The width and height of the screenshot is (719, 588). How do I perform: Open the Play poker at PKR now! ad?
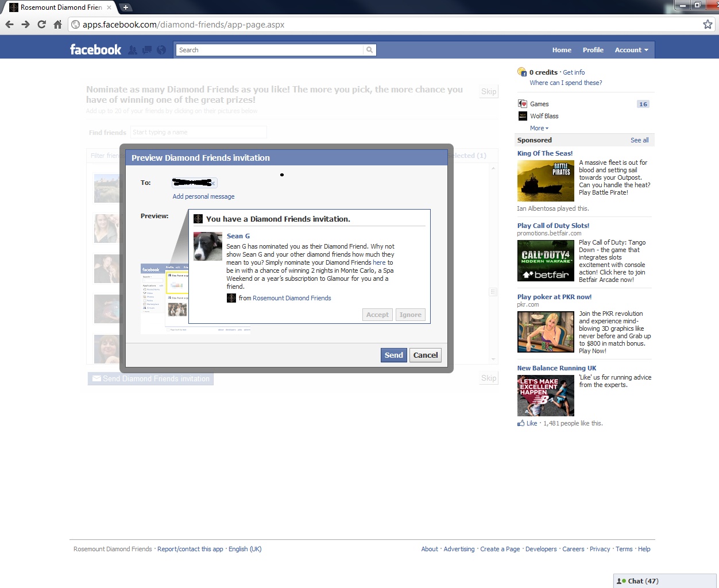click(x=554, y=297)
